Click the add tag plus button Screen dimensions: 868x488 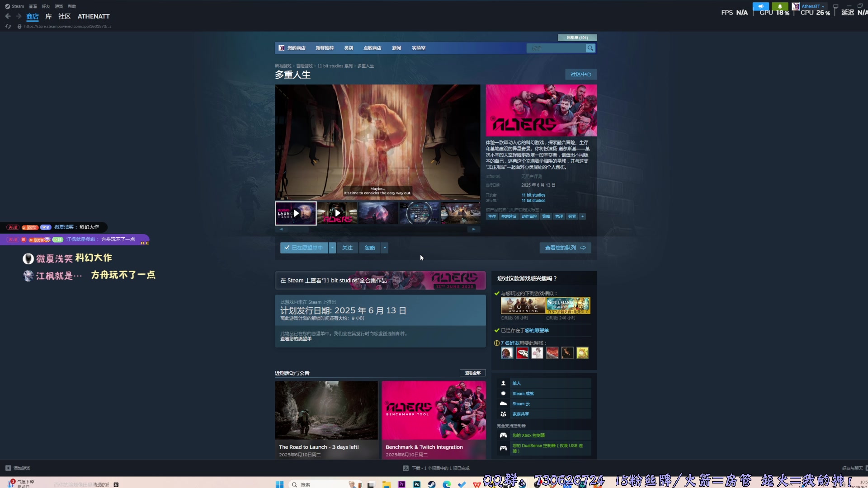point(583,216)
